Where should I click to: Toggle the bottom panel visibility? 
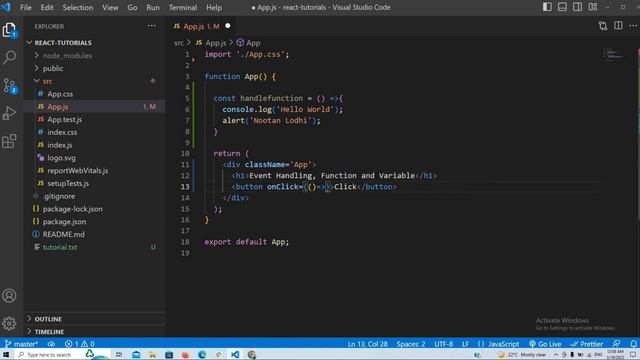(562, 7)
